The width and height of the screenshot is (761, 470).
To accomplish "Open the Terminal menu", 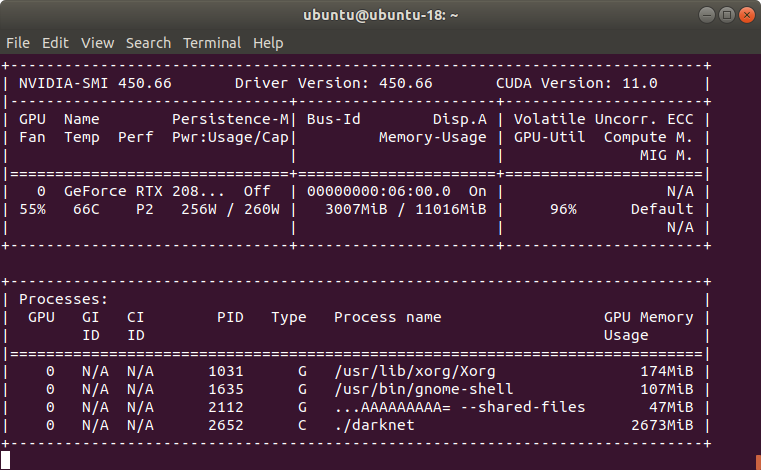I will tap(212, 43).
